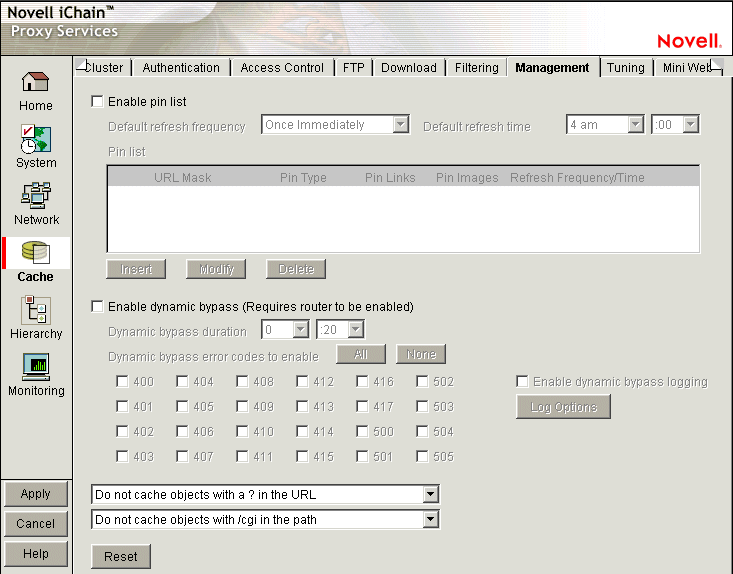Check error code 501 box
The height and width of the screenshot is (574, 733).
pos(362,456)
